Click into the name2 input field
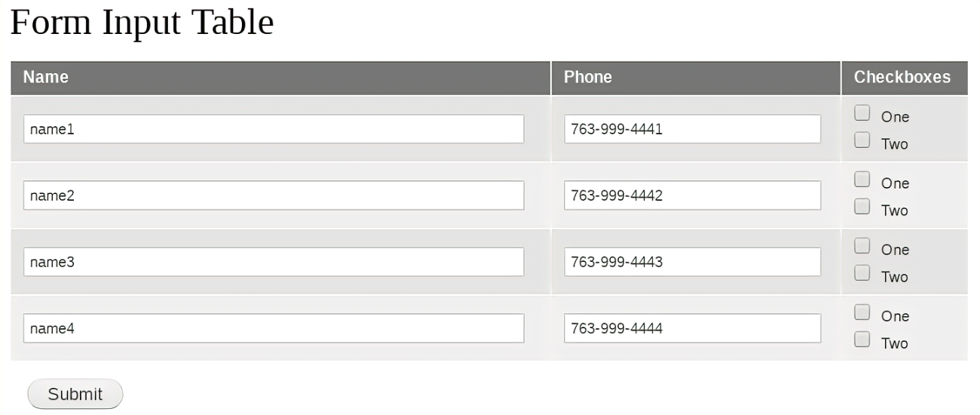 (x=274, y=195)
